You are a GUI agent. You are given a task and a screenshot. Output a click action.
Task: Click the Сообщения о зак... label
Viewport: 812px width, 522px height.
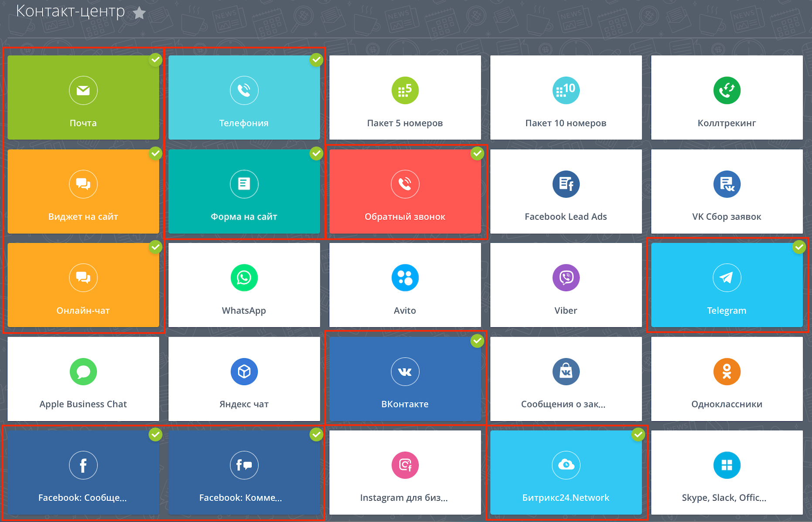[563, 404]
